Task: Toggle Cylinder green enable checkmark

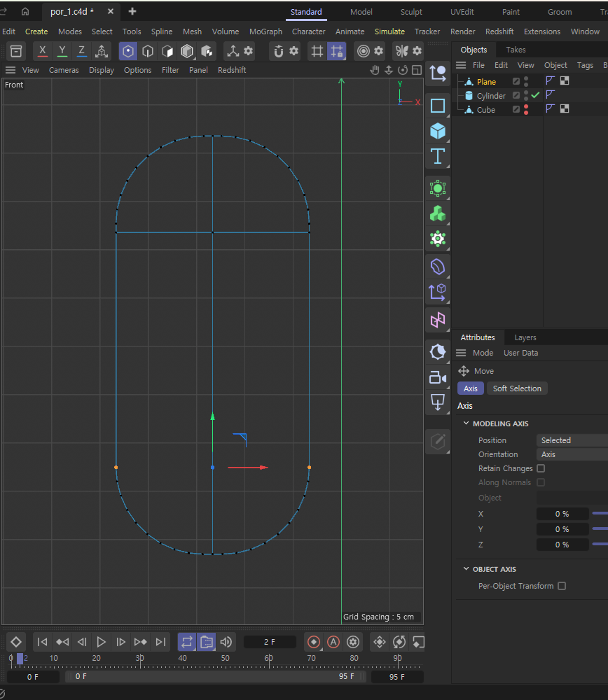Action: pyautogui.click(x=535, y=95)
